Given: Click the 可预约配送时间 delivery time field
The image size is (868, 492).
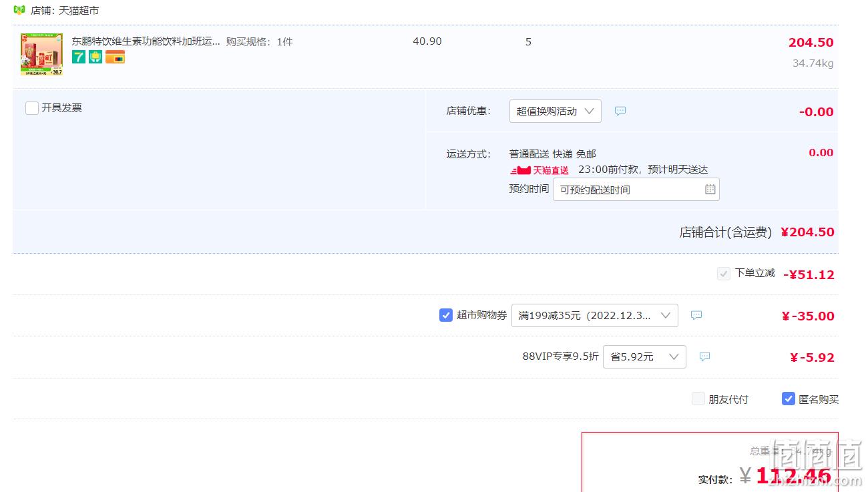Looking at the screenshot, I should click(x=636, y=190).
